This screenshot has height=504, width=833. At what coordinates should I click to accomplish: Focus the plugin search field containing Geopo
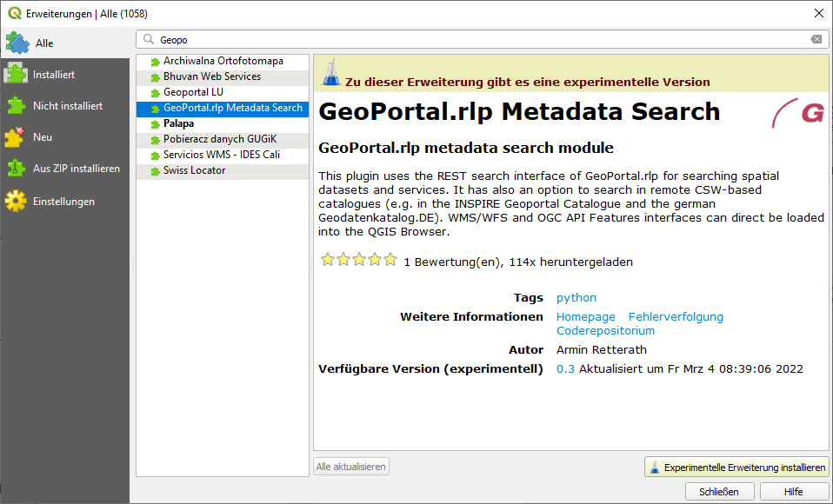pyautogui.click(x=483, y=40)
